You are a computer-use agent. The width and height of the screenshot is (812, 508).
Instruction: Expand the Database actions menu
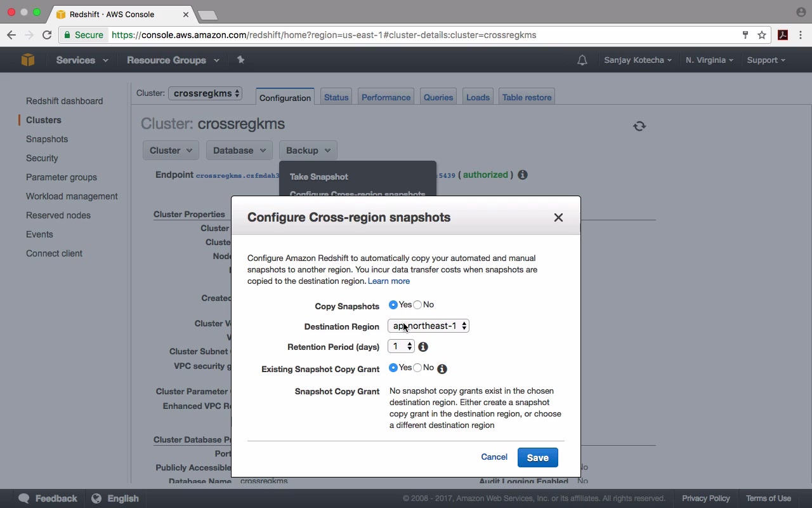click(x=239, y=150)
